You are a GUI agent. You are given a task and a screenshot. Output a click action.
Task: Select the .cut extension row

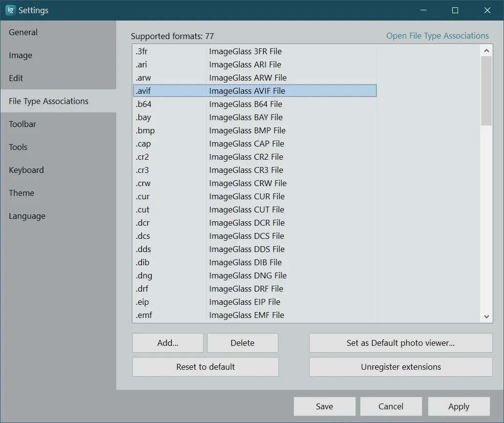(x=254, y=210)
